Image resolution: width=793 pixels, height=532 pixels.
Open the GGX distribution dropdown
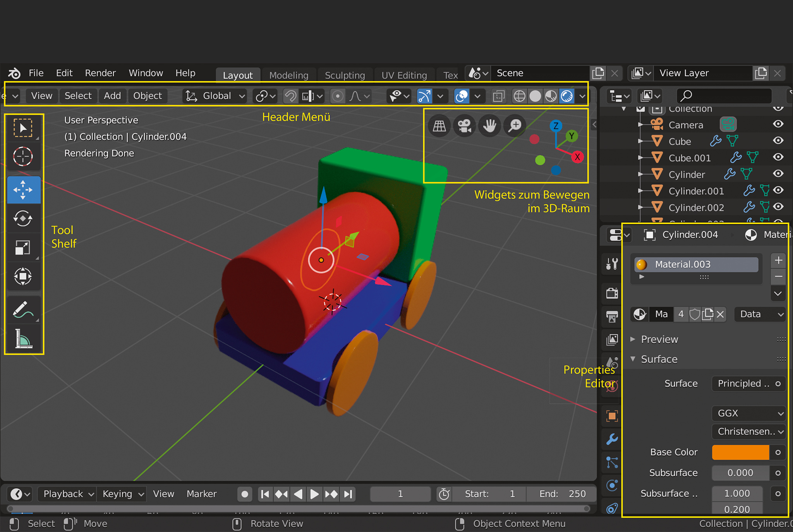(748, 413)
